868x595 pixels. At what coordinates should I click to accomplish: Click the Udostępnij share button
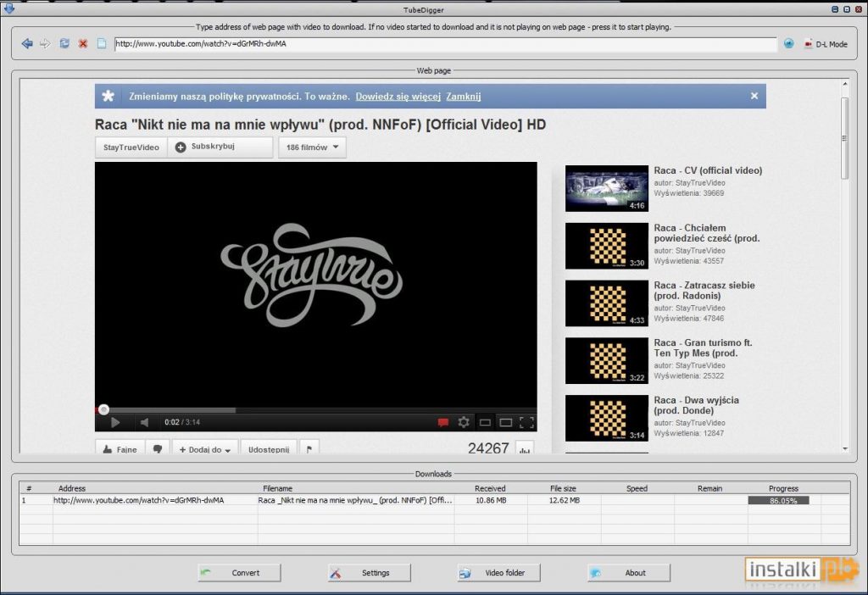(269, 448)
